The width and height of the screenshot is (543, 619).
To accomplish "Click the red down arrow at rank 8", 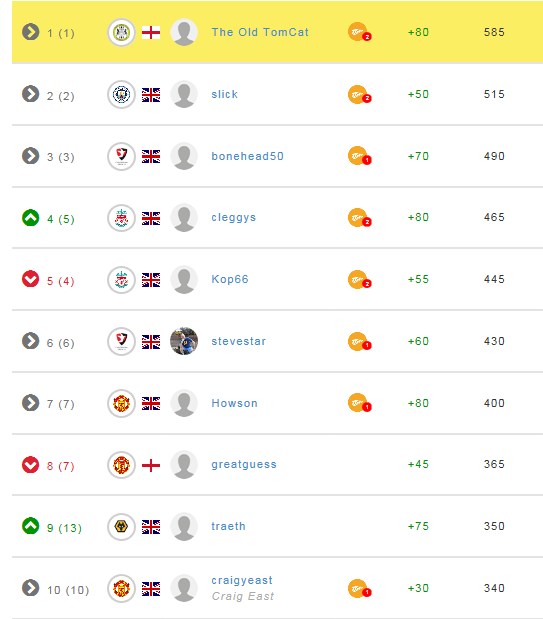I will click(30, 465).
